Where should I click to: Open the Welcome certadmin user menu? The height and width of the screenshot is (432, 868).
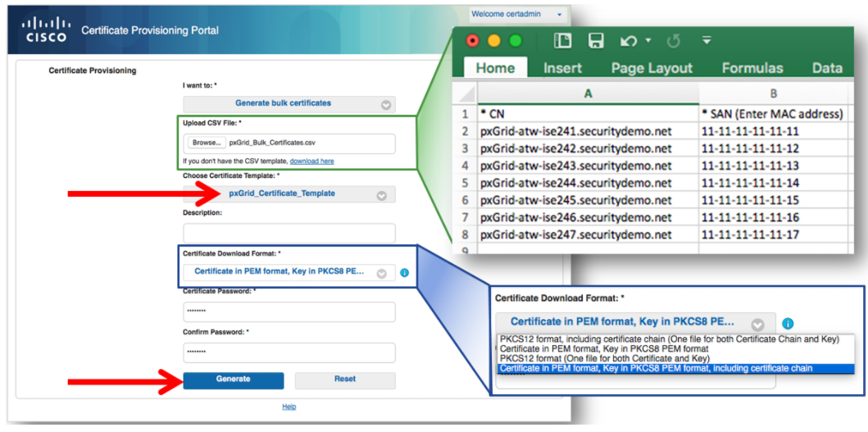(x=516, y=14)
